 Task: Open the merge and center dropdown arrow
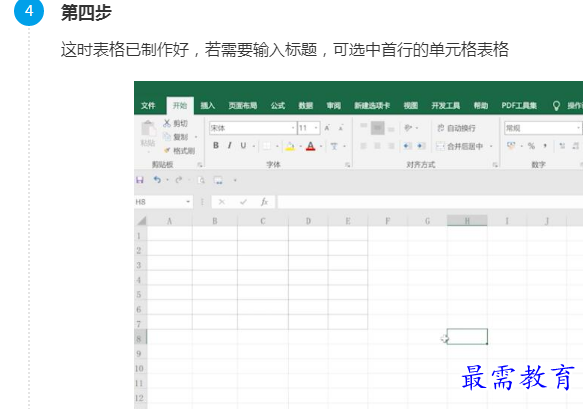click(491, 146)
